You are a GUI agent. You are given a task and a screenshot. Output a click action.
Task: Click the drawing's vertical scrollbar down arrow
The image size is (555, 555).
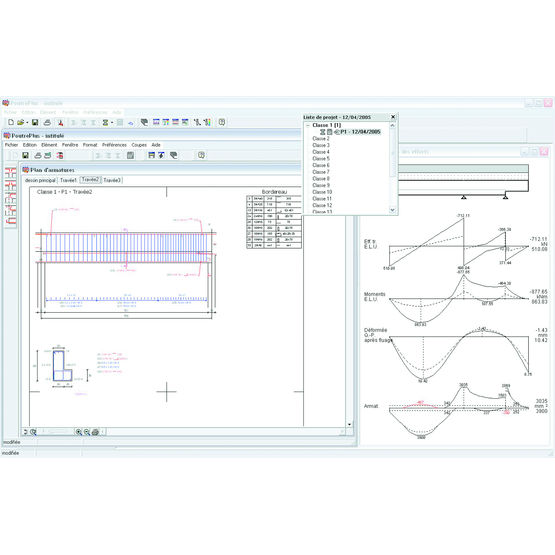[x=349, y=424]
